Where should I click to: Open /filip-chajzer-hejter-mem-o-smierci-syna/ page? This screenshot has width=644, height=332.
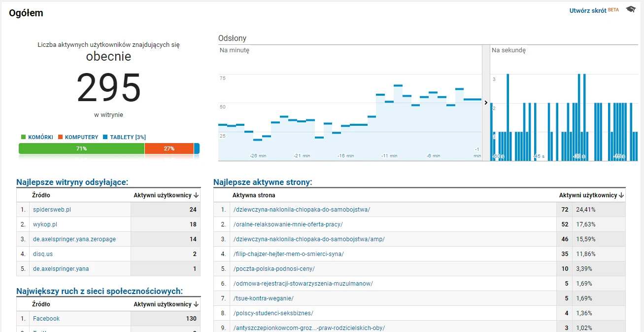(x=288, y=254)
